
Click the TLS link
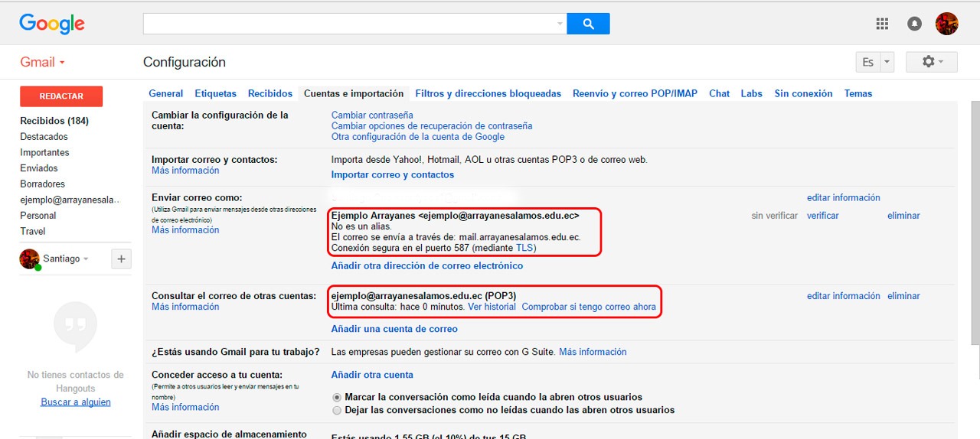[x=524, y=248]
